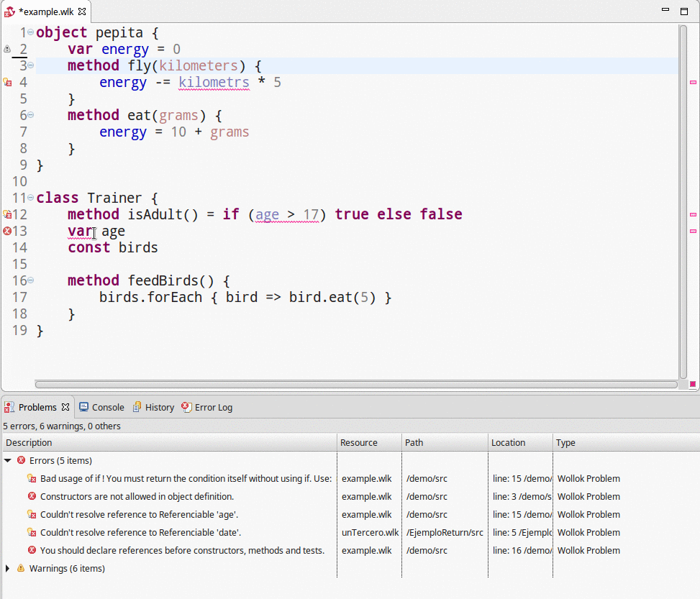Click 'isAdult()' method name on line 12
Screen dimensions: 700x599
(x=163, y=214)
